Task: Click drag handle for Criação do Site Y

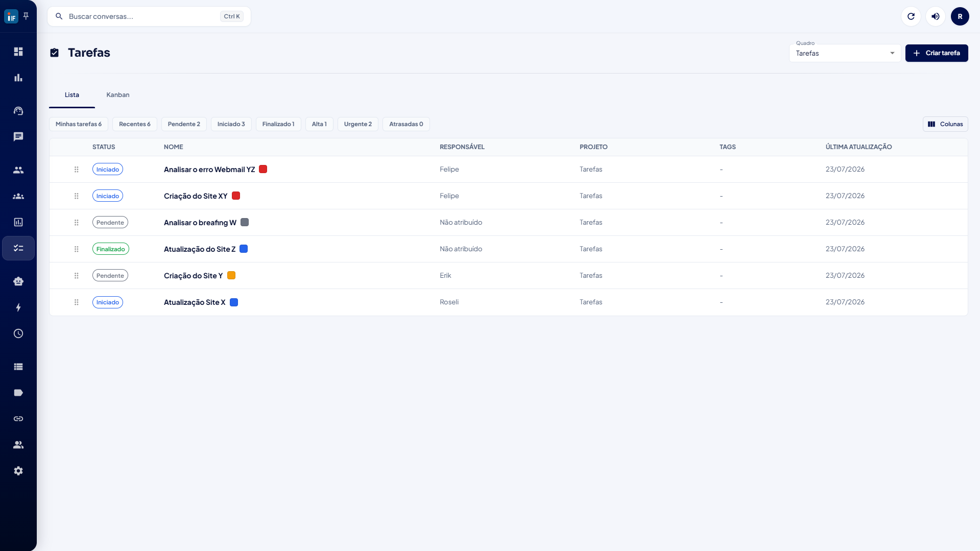Action: pyautogui.click(x=76, y=276)
